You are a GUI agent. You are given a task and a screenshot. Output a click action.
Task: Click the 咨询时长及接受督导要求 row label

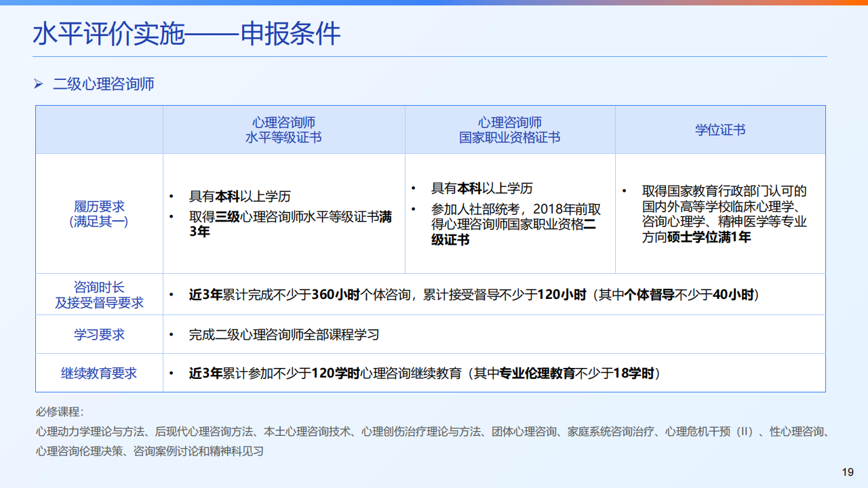click(99, 295)
